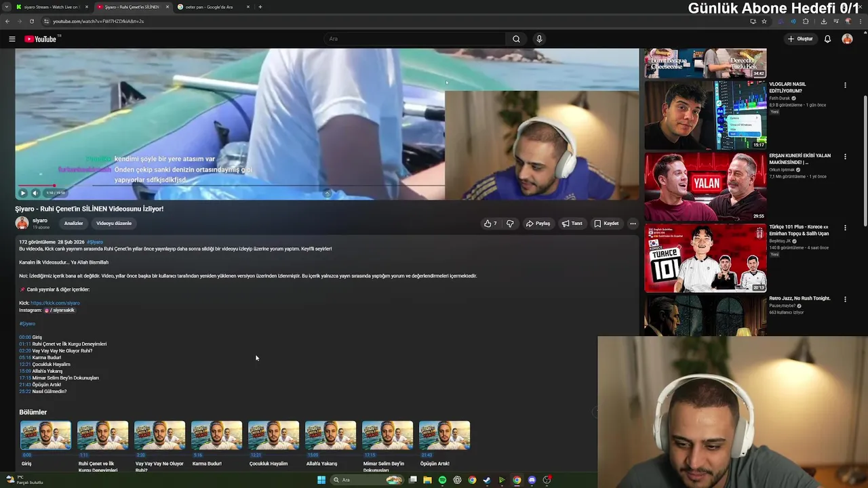Open the Oluştur create button
Image resolution: width=868 pixels, height=488 pixels.
click(x=800, y=39)
